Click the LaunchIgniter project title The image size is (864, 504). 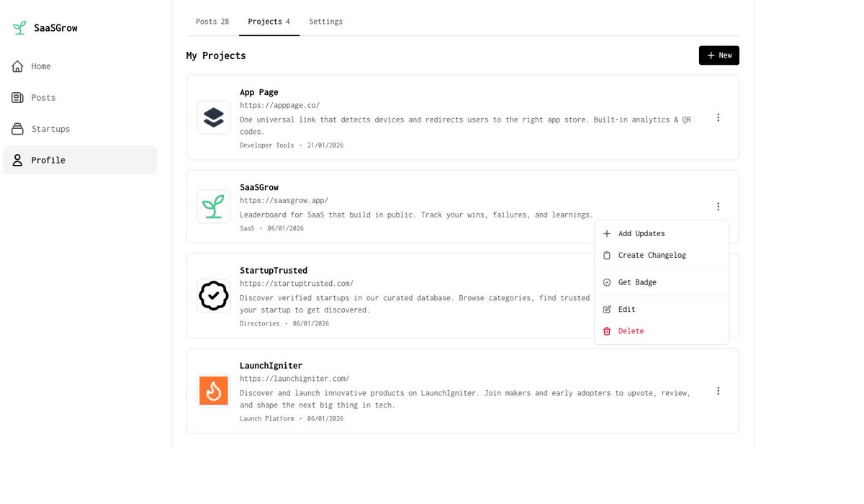coord(271,366)
